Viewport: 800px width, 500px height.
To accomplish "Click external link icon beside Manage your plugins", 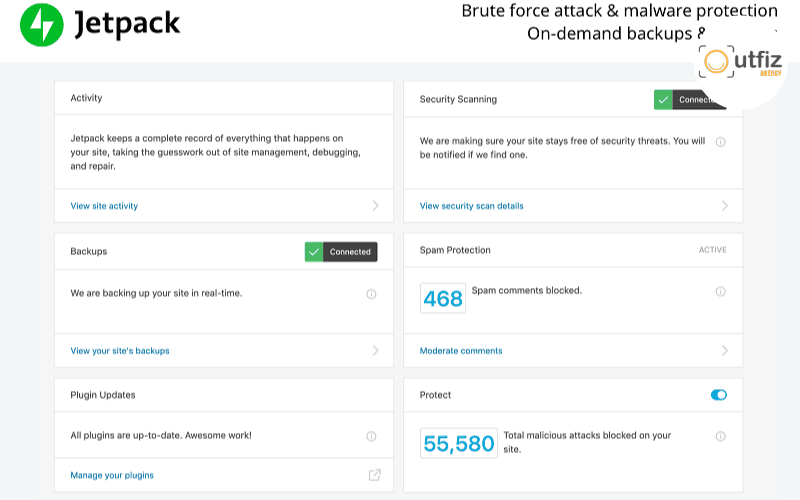I will click(374, 475).
